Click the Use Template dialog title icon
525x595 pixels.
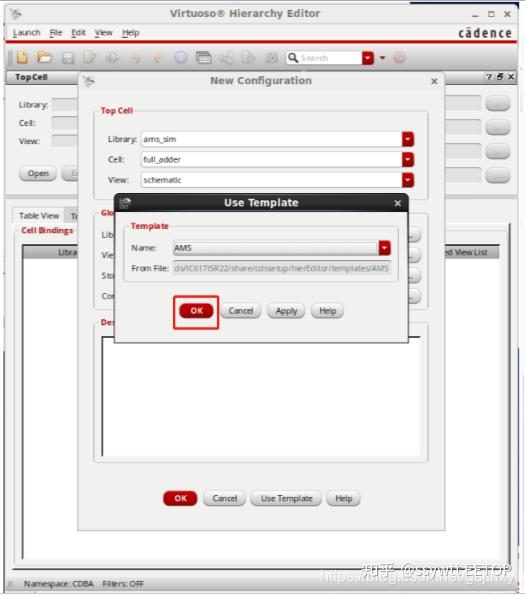pos(125,203)
